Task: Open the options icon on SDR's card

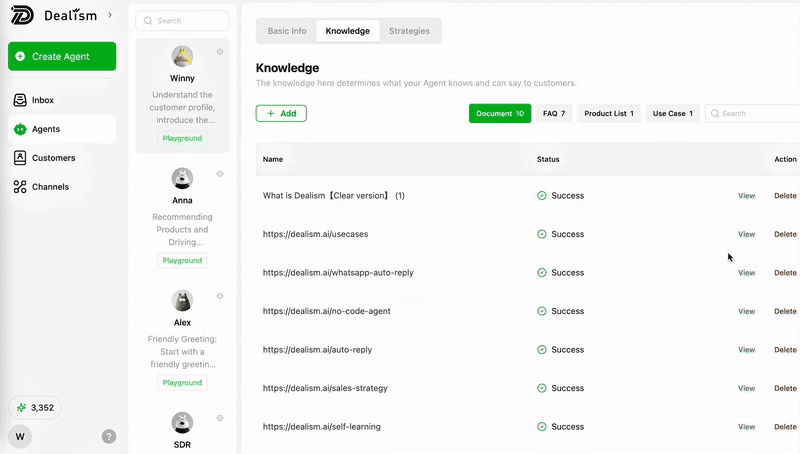Action: click(220, 418)
